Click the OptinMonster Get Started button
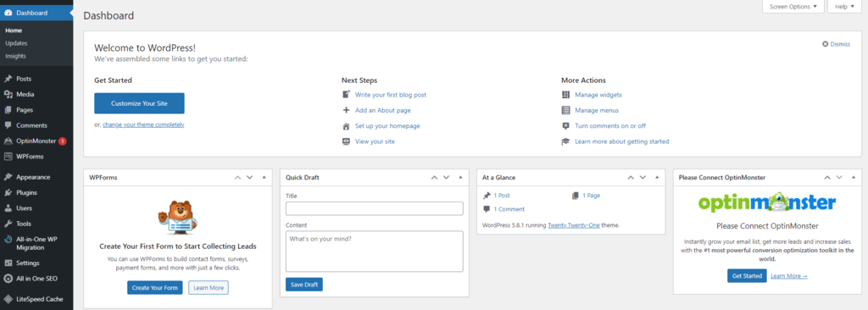868x310 pixels. pos(747,275)
